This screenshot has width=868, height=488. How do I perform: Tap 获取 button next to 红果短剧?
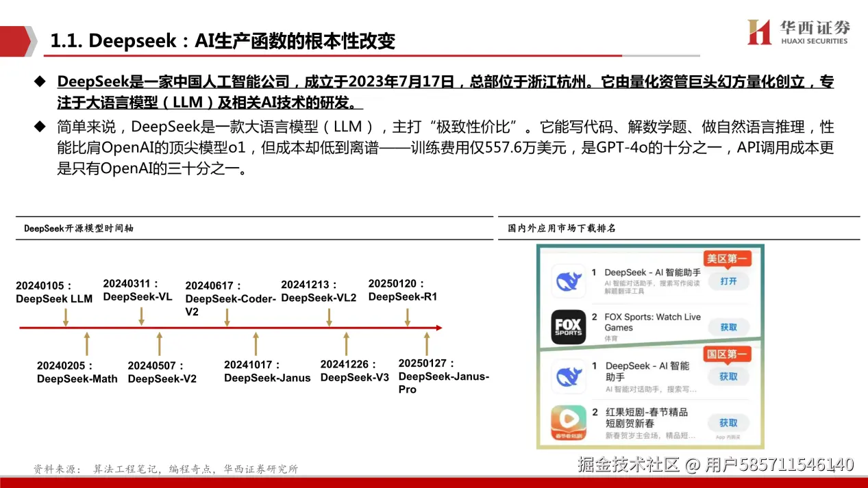(728, 423)
